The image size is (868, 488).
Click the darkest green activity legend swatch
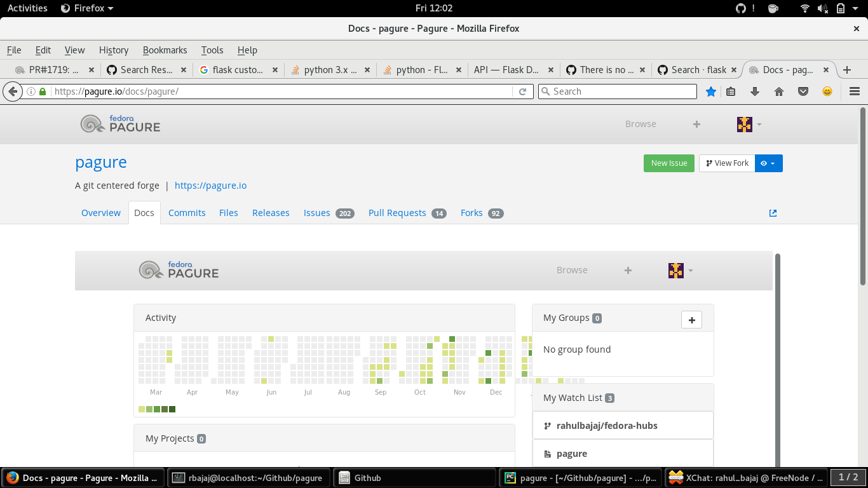click(172, 409)
